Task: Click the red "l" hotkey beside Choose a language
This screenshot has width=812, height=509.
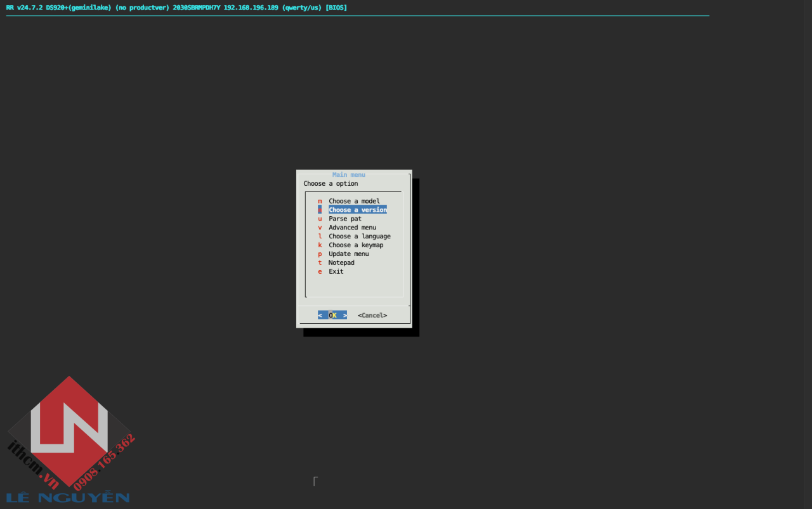Action: (x=320, y=236)
